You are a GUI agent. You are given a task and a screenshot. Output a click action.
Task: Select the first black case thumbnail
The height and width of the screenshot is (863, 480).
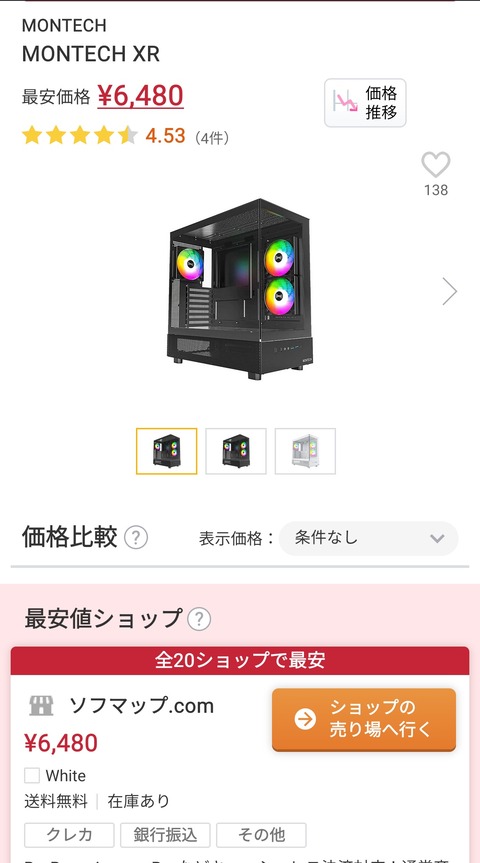click(167, 451)
